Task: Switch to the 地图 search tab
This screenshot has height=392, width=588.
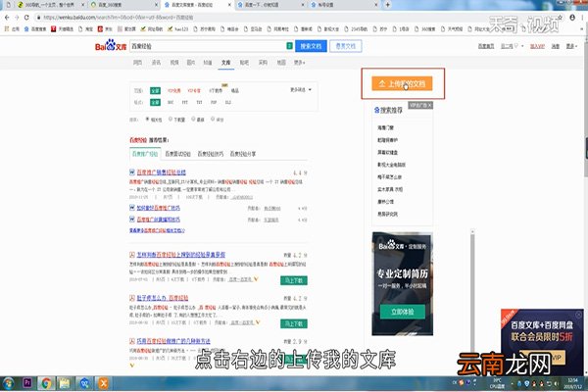Action: (281, 63)
